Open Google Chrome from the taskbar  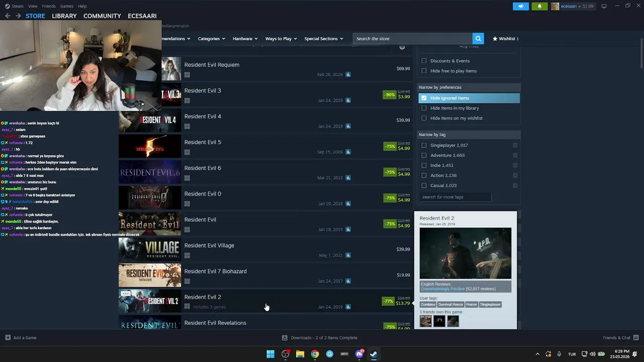pos(314,354)
